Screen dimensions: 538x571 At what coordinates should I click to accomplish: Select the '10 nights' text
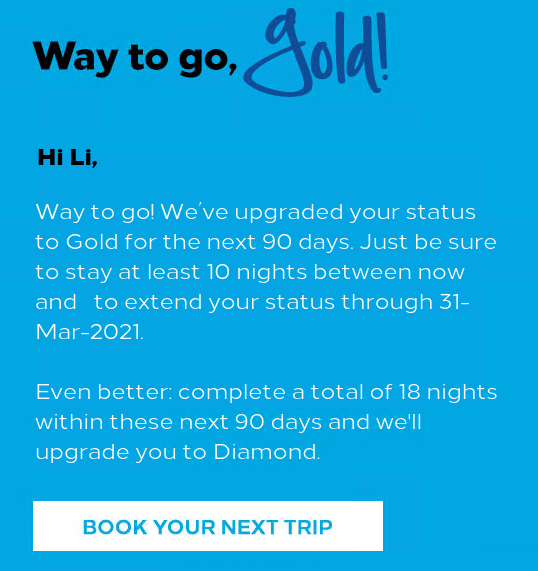tap(257, 272)
